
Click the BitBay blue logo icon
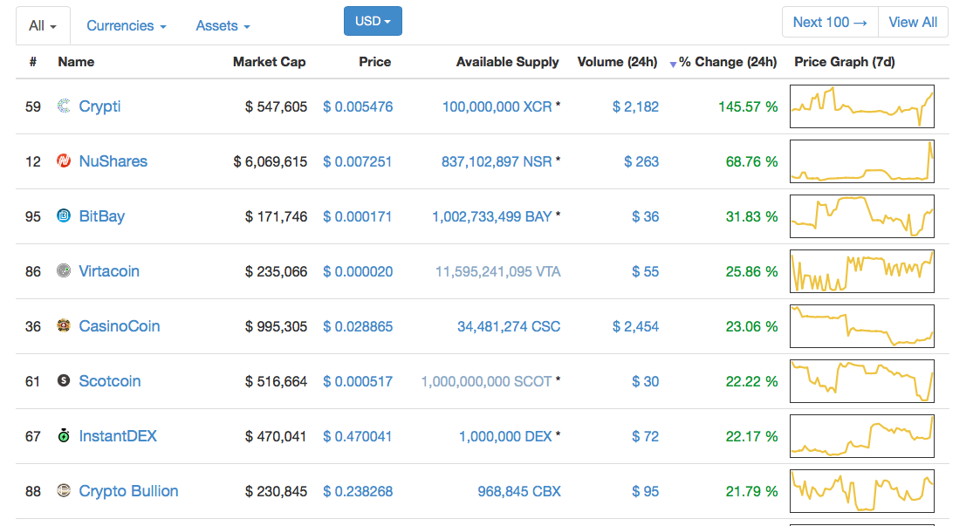64,216
